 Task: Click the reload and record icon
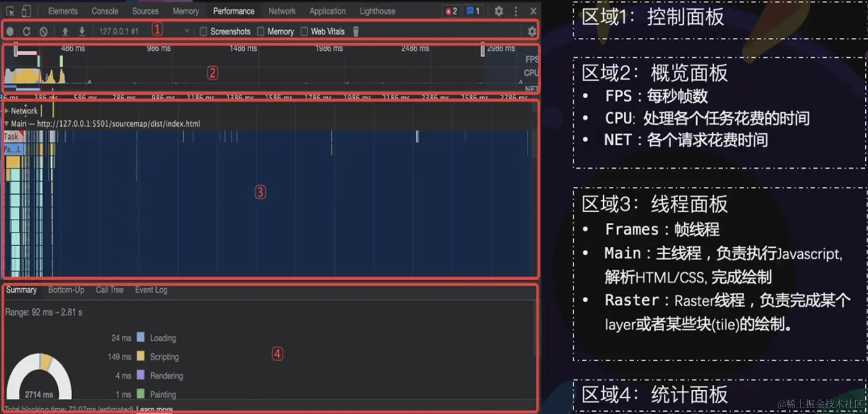[26, 31]
